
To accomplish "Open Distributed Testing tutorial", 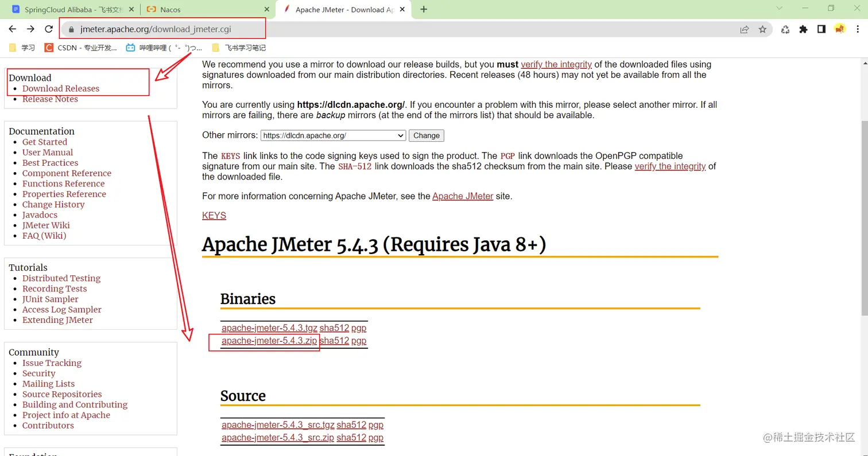I will [61, 278].
